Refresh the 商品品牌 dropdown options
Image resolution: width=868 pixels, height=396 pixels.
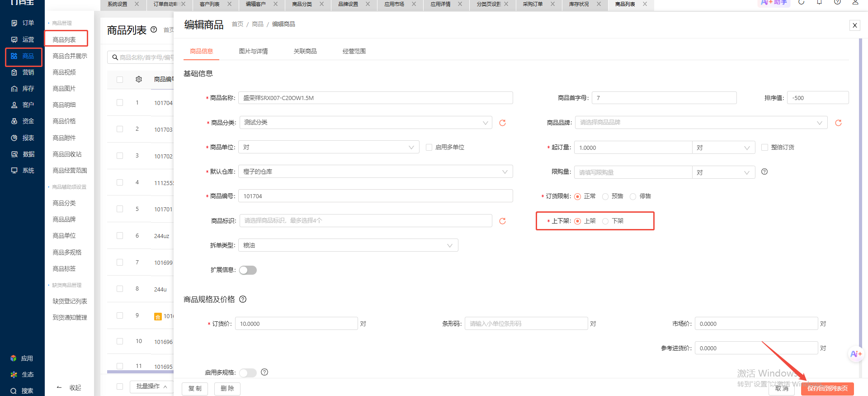pyautogui.click(x=838, y=123)
